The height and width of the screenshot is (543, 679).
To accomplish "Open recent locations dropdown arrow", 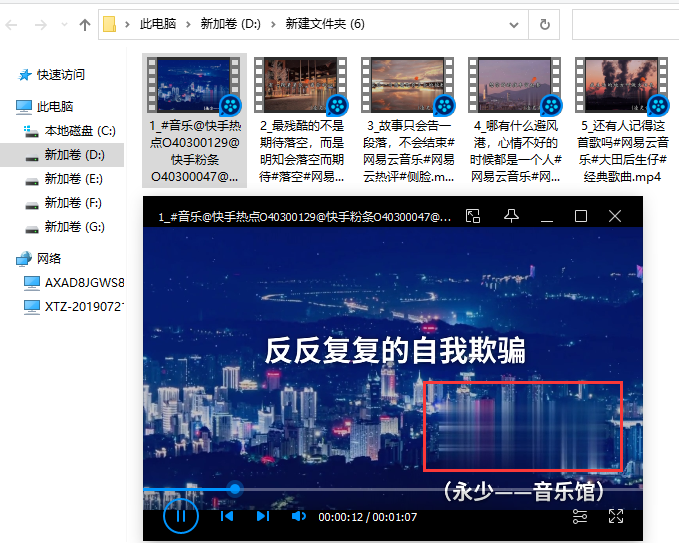I will pos(65,25).
